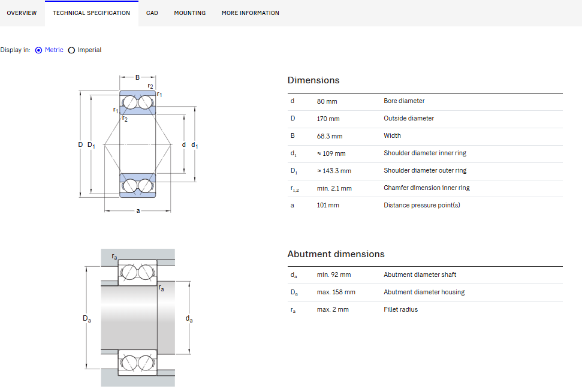Viewport: 582px width, 392px height.
Task: Click the 'Outside diameter' label
Action: pyautogui.click(x=409, y=119)
